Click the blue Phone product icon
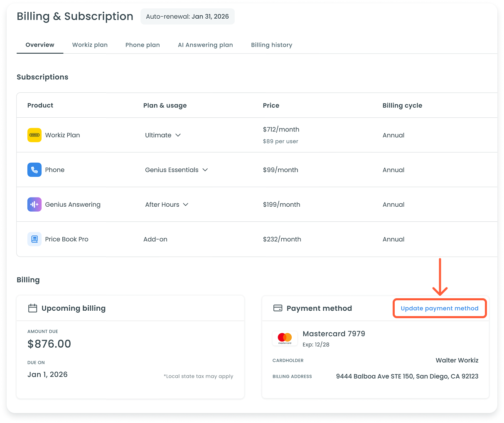Image resolution: width=504 pixels, height=423 pixels. [34, 170]
